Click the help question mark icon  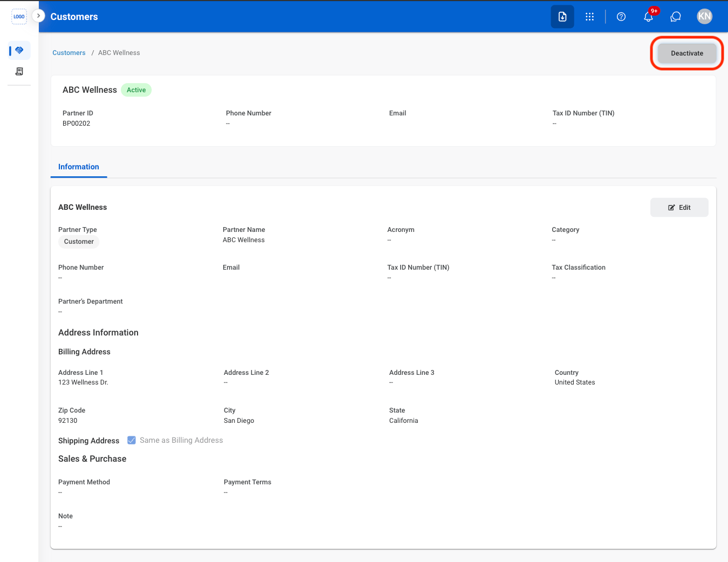click(621, 17)
